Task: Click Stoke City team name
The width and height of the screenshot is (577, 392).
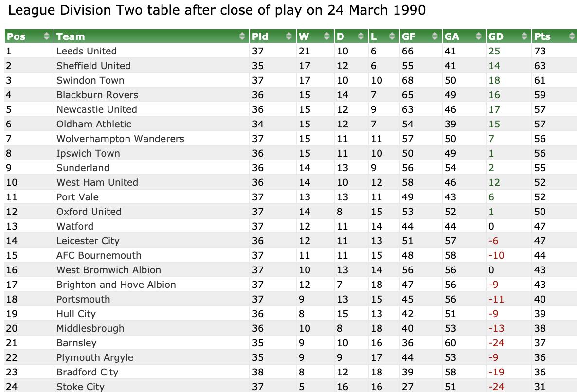Action: [80, 387]
